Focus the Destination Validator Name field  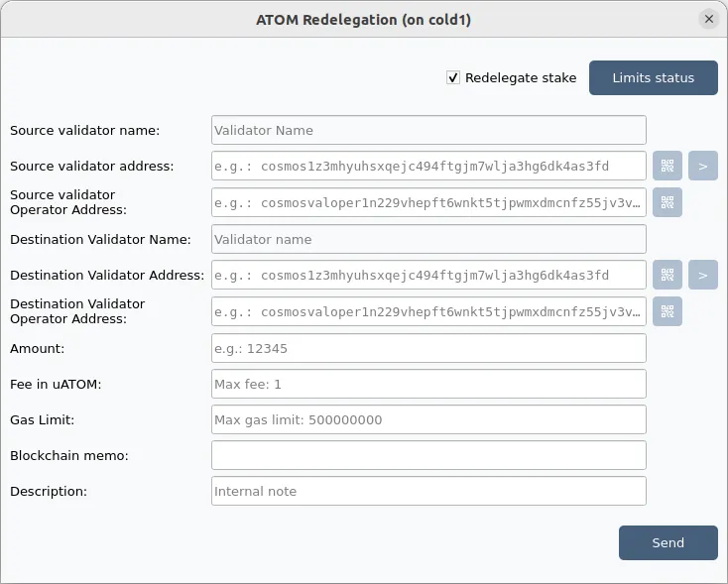[x=428, y=239]
